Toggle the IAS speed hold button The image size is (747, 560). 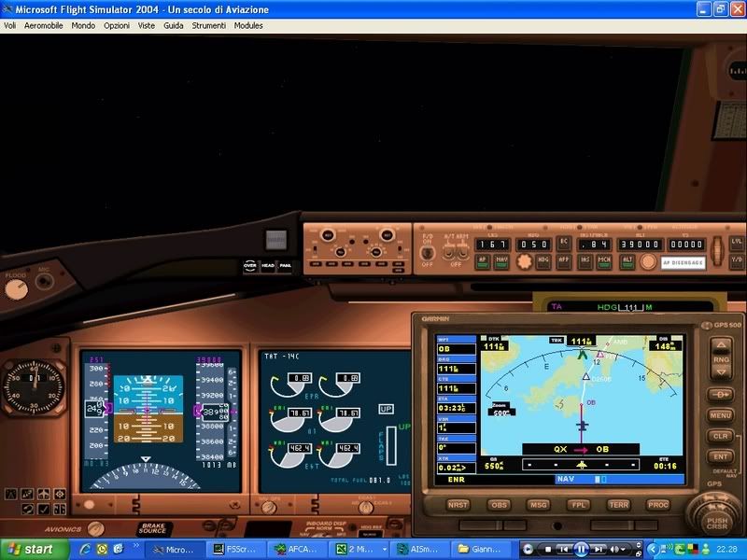(585, 261)
